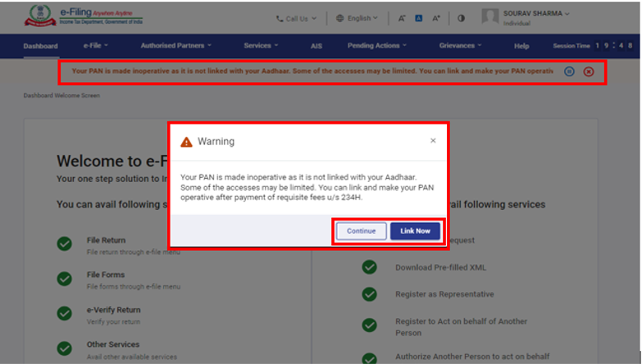The height and width of the screenshot is (364, 642).
Task: Click the decrease font size icon
Action: pos(402,18)
